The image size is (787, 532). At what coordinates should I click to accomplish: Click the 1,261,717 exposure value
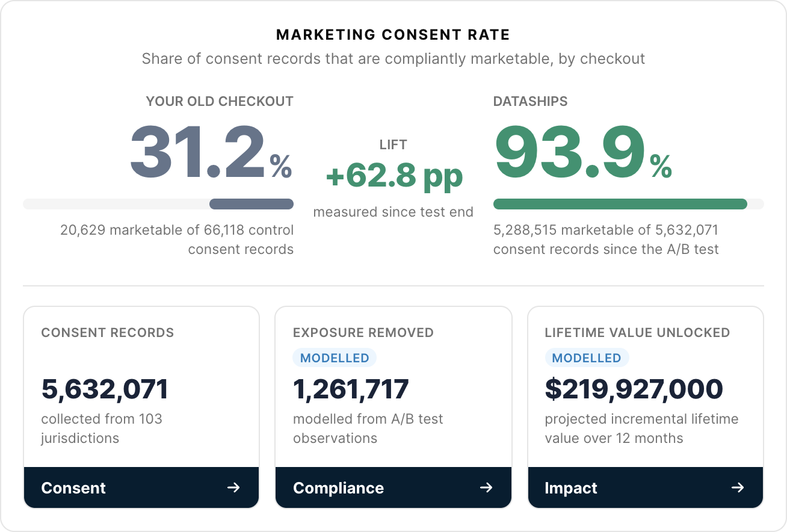pos(351,389)
